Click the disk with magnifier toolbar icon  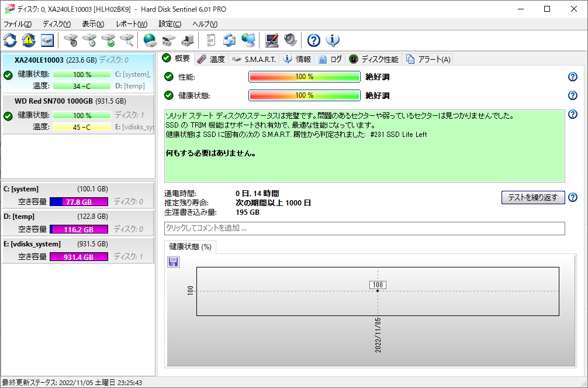pyautogui.click(x=127, y=40)
